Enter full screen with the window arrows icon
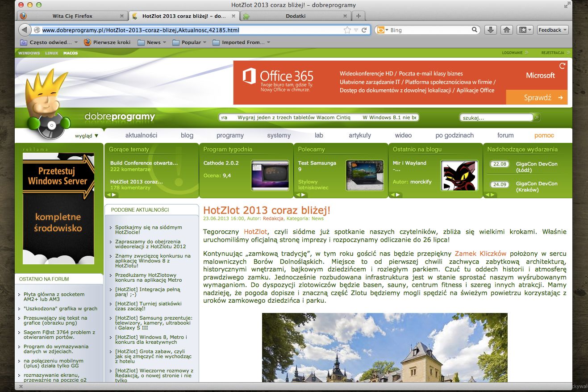The width and height of the screenshot is (588, 392). click(567, 5)
